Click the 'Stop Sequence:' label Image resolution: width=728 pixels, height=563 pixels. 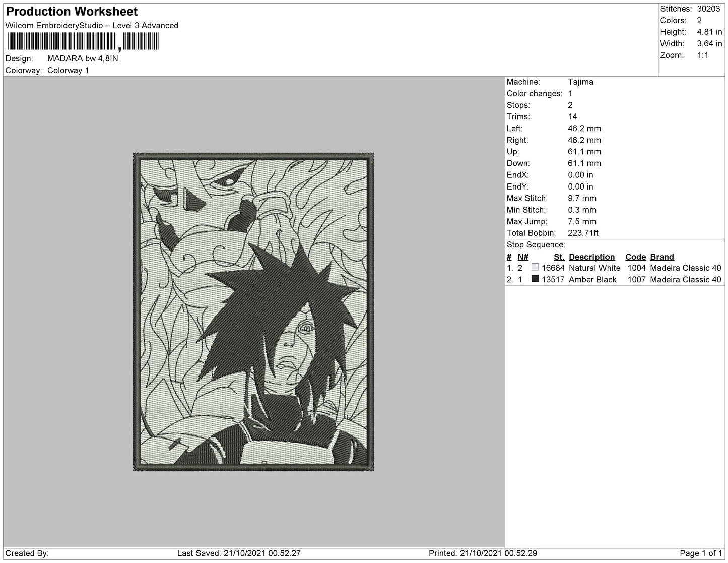point(536,245)
